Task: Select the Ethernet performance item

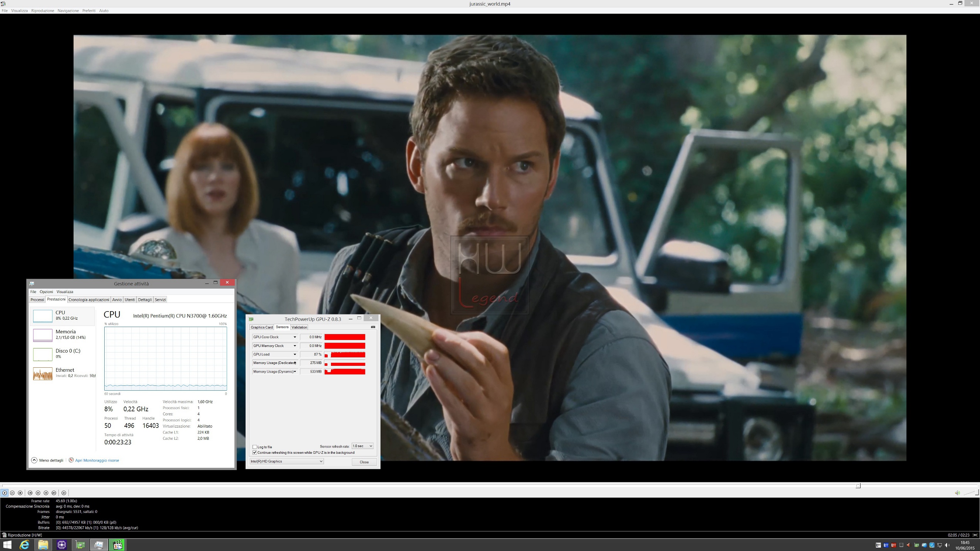Action: coord(62,373)
